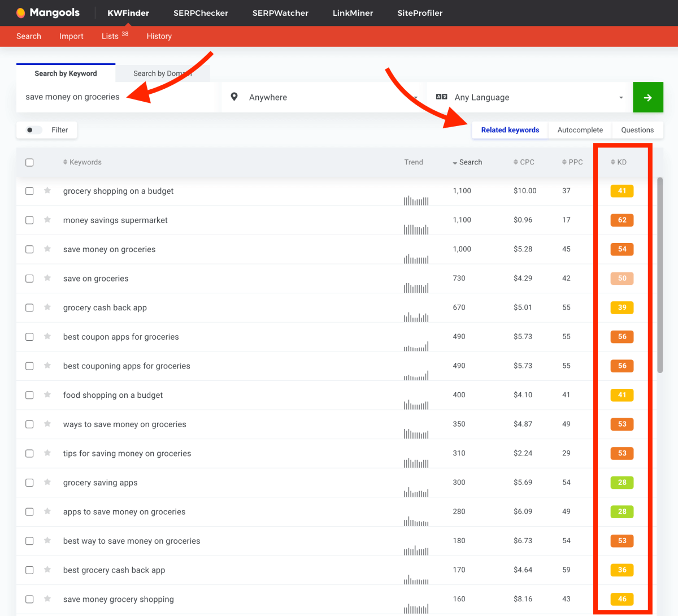Open the Any Language dropdown

[531, 97]
